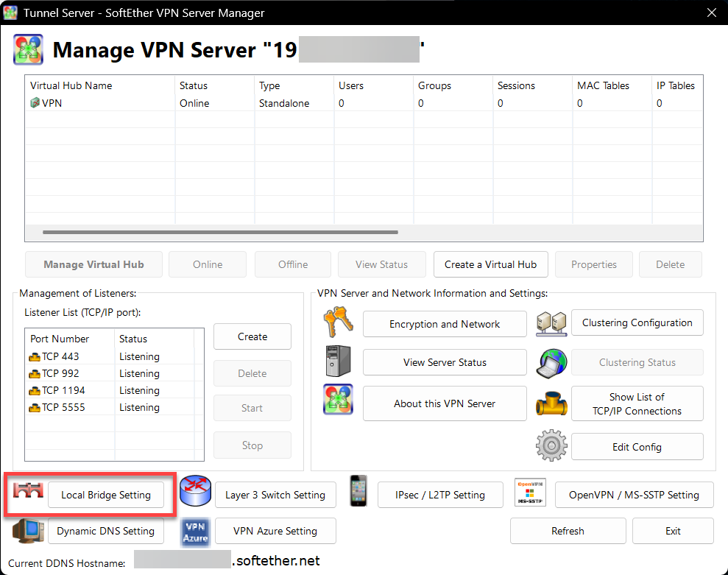Click the SoftEther logo icon beside About this VPN Server

(338, 400)
